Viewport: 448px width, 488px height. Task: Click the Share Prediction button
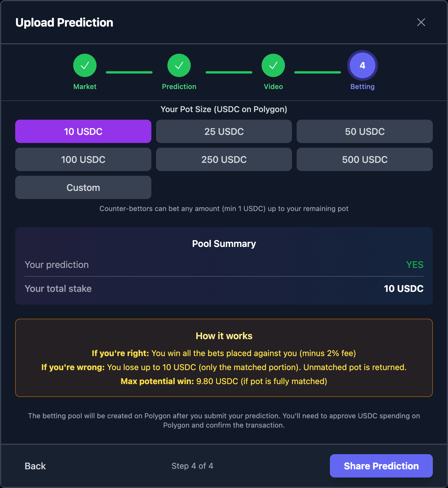381,466
